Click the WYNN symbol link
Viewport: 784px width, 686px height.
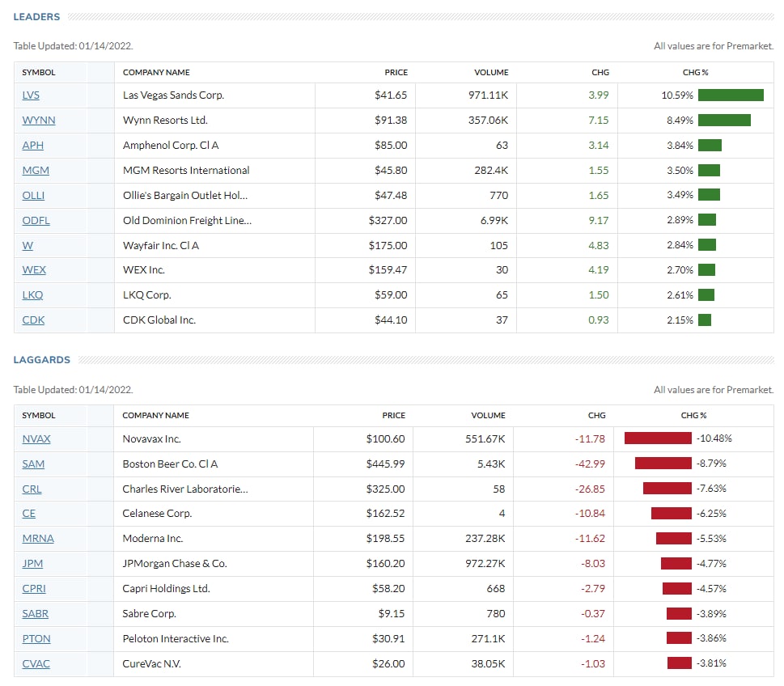[x=39, y=121]
